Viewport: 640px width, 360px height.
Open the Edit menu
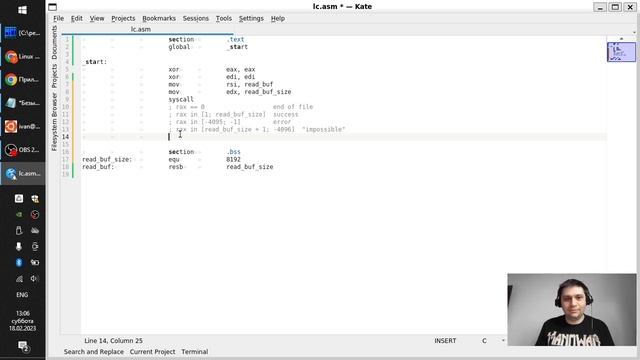click(x=77, y=18)
